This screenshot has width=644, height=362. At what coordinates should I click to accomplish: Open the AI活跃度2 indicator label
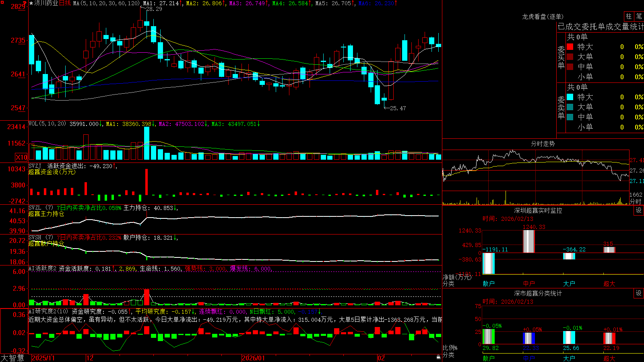(43, 269)
